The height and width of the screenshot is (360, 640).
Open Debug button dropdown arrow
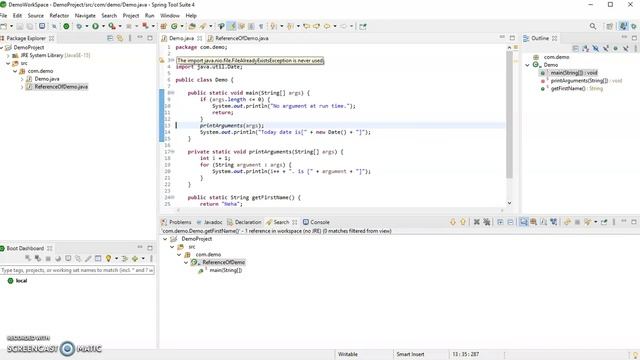click(x=87, y=27)
